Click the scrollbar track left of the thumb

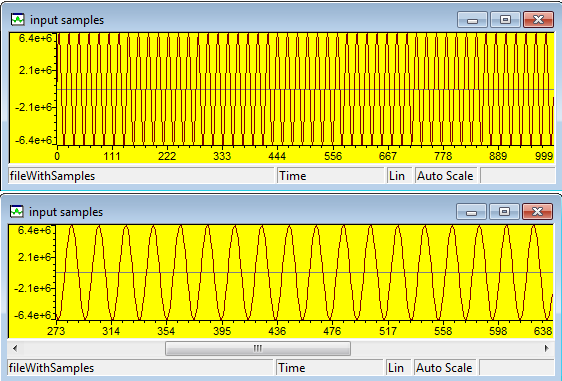[93, 348]
